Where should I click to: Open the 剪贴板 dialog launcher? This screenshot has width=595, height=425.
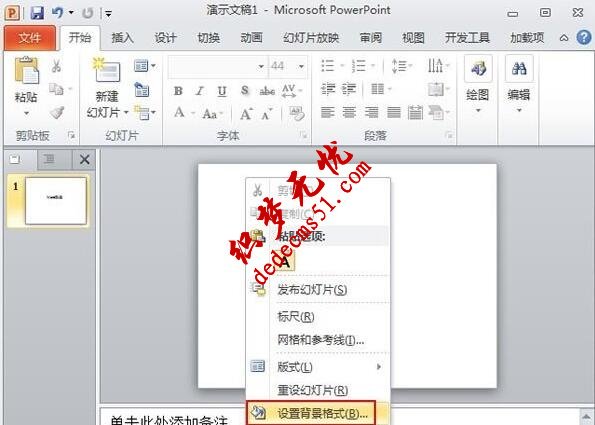tap(71, 135)
